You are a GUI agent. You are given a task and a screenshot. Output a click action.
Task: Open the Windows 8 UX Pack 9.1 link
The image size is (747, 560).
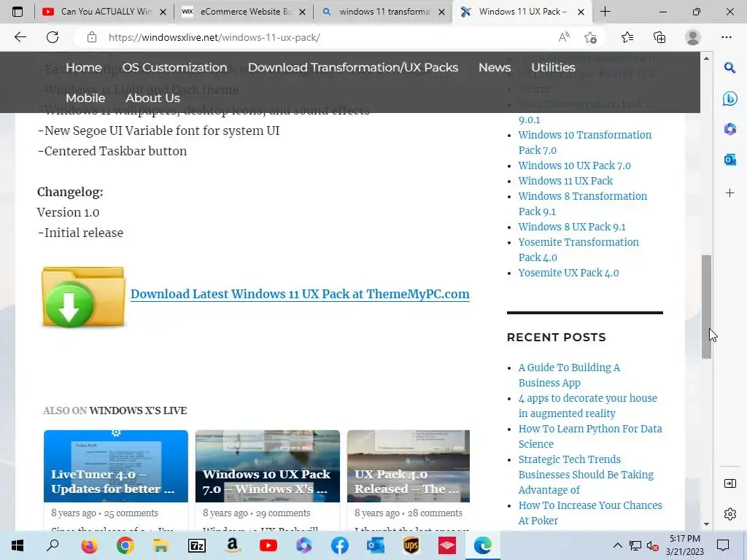[572, 227]
